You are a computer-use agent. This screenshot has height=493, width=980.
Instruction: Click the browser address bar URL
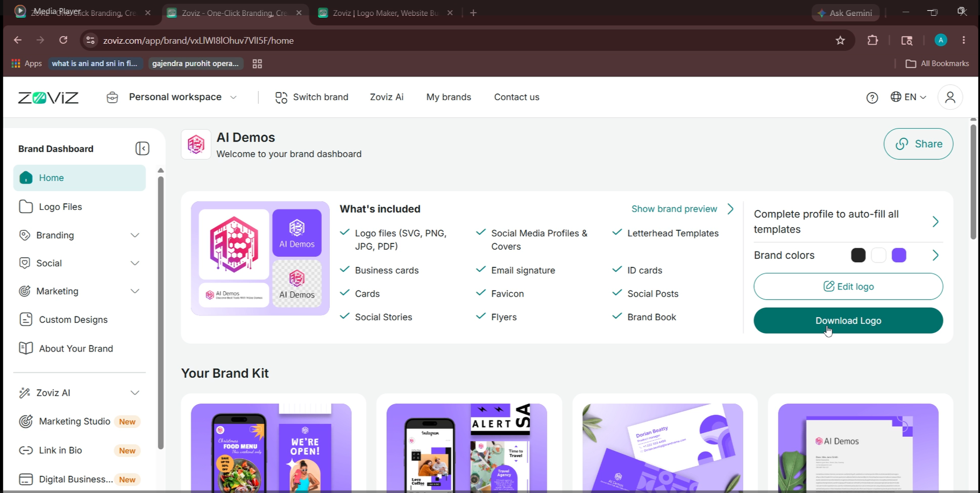pos(198,40)
